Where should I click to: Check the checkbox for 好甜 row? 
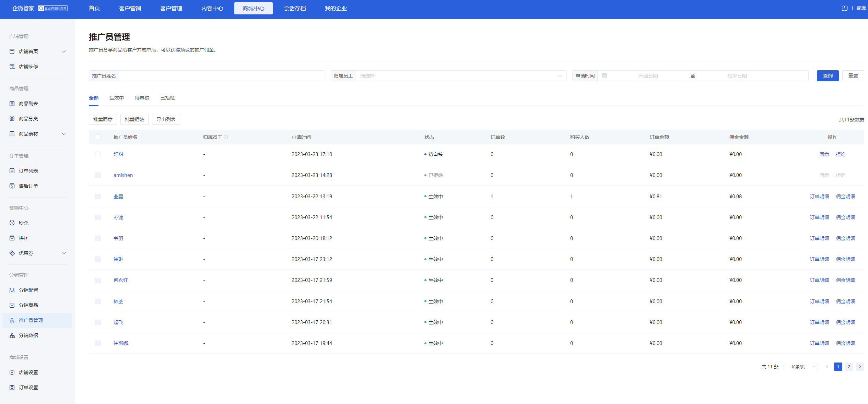pos(98,154)
